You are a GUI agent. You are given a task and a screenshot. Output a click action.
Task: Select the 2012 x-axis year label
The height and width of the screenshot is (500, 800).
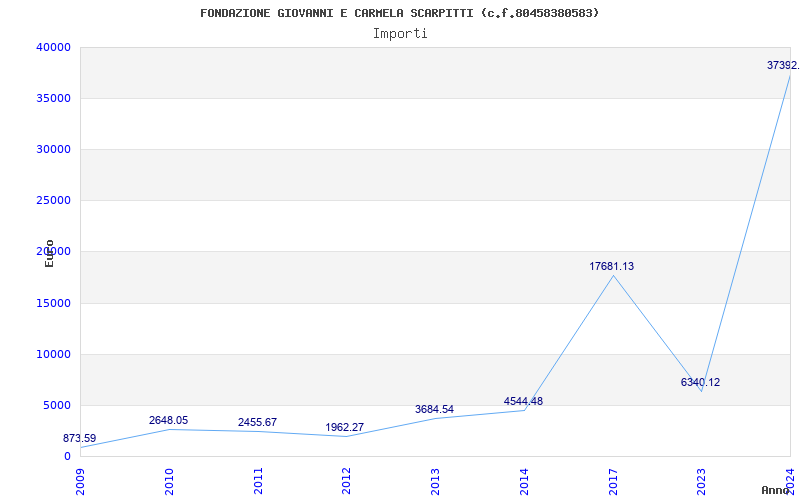click(x=346, y=481)
